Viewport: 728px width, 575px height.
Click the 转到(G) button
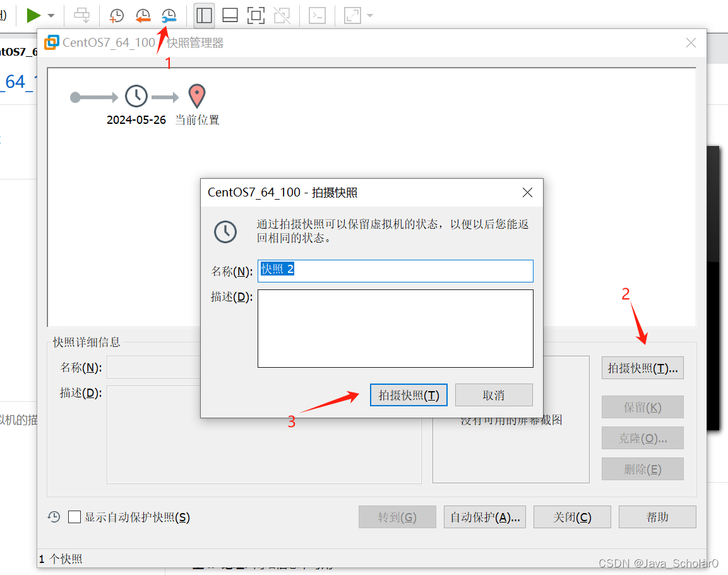(x=397, y=517)
